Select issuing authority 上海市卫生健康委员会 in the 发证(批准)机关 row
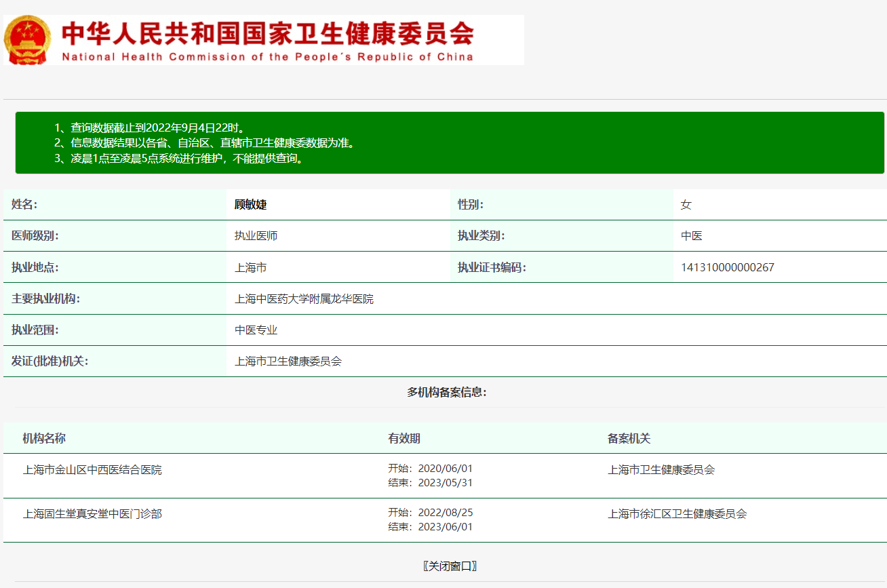Screen dimensions: 887x588 [288, 361]
